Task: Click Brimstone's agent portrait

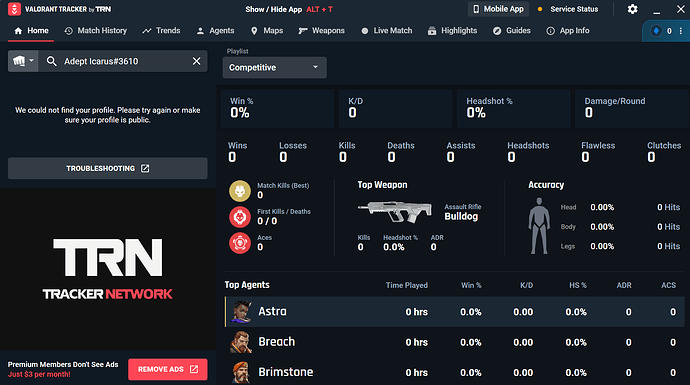Action: tap(241, 372)
